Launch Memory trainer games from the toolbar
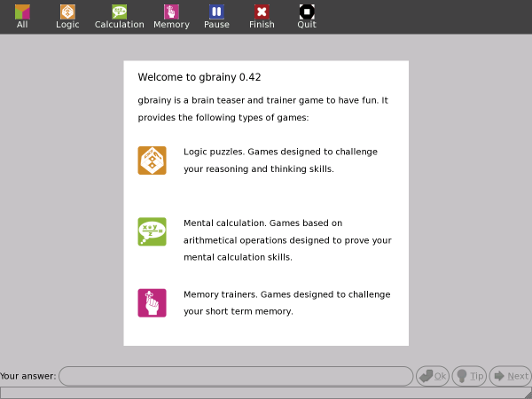 [171, 16]
